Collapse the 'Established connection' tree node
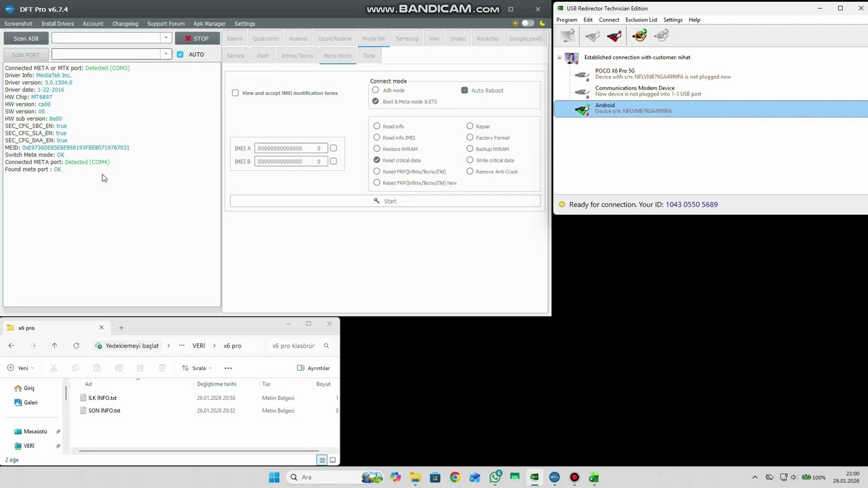Viewport: 868px width, 488px height. 559,58
